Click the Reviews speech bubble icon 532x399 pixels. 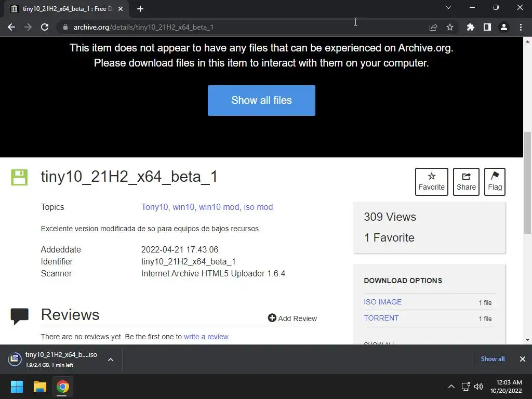pyautogui.click(x=19, y=316)
